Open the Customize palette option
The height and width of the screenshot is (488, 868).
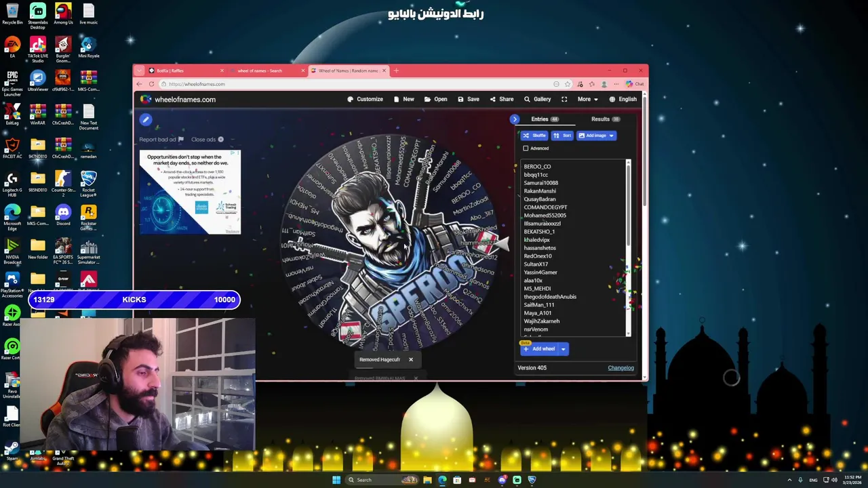365,99
